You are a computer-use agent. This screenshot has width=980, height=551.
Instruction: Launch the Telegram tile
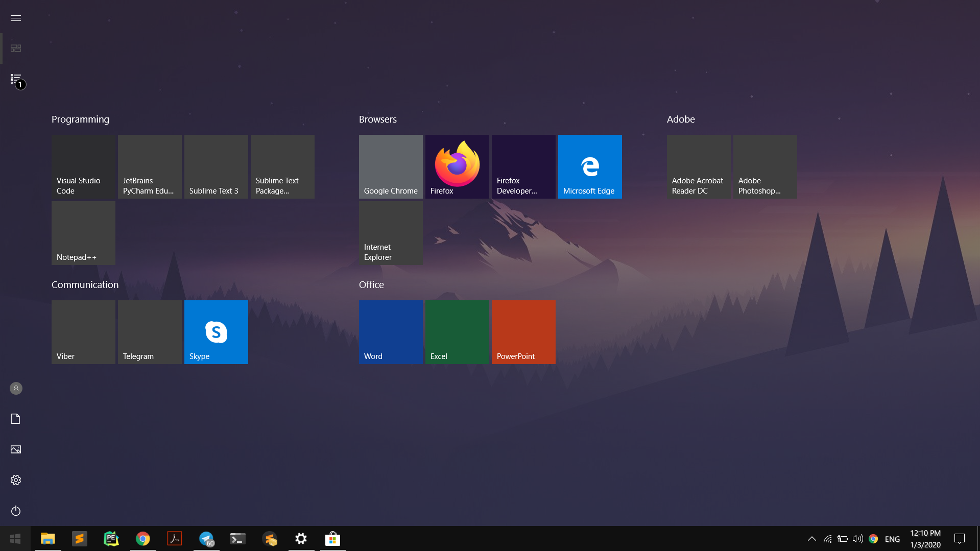click(x=150, y=332)
